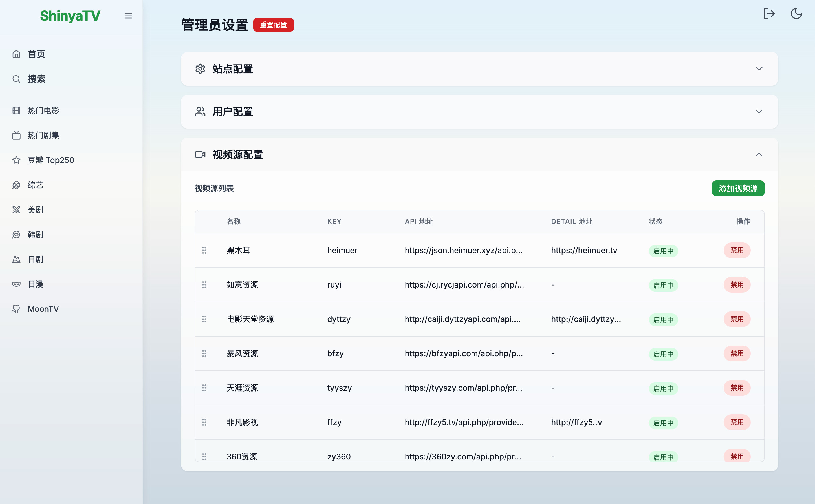Click the icon beside 美剧
The height and width of the screenshot is (504, 815).
click(x=16, y=210)
